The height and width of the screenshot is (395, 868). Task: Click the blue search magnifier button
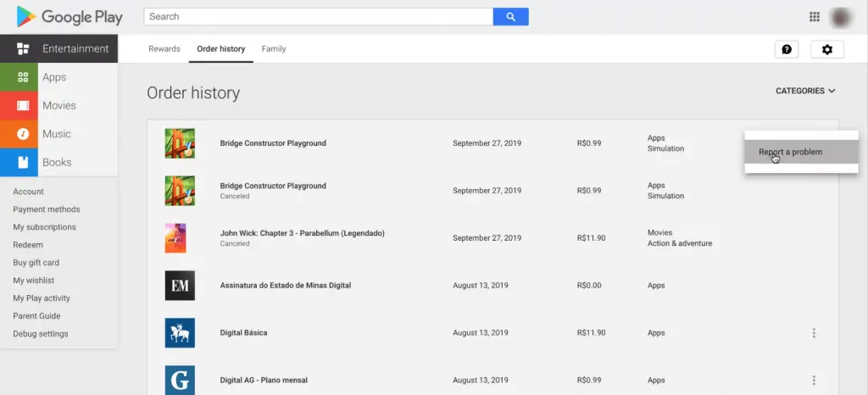tap(510, 17)
